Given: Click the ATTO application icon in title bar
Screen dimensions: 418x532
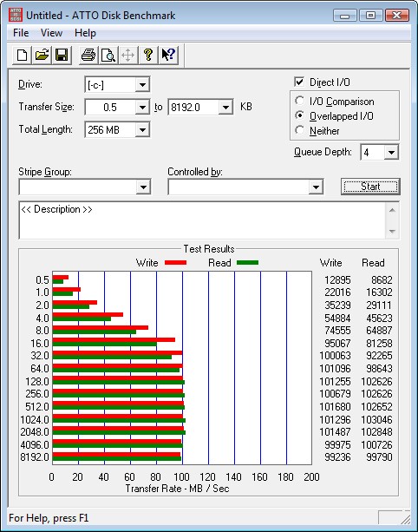Looking at the screenshot, I should (16, 15).
